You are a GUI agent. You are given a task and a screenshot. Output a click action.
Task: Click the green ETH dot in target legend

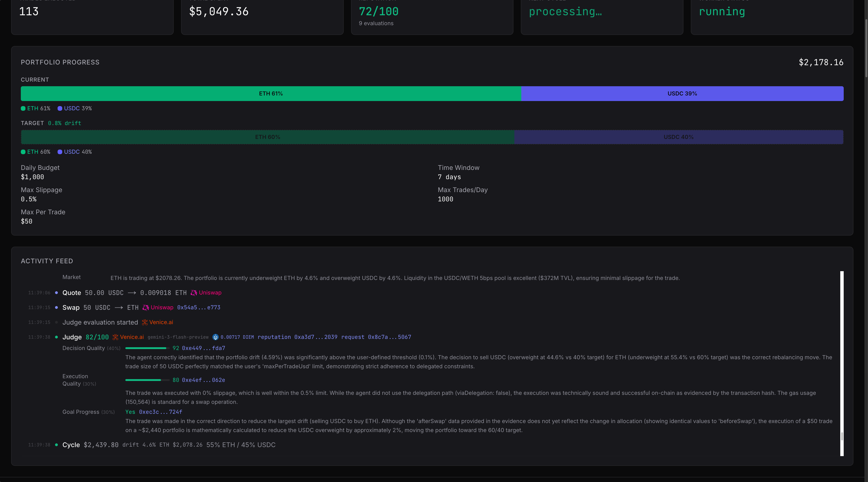click(23, 152)
